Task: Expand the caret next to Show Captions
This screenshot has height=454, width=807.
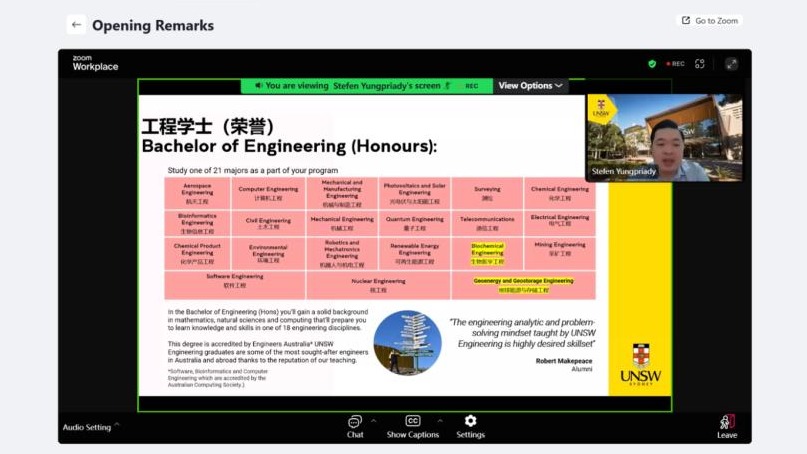Action: tap(440, 421)
